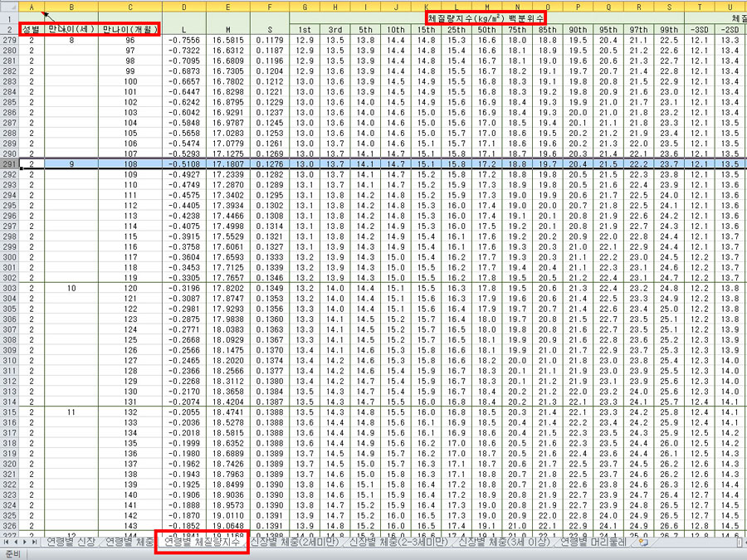Click the 만나이(개월) header cell
Screen dimensions: 747x560
(130, 29)
